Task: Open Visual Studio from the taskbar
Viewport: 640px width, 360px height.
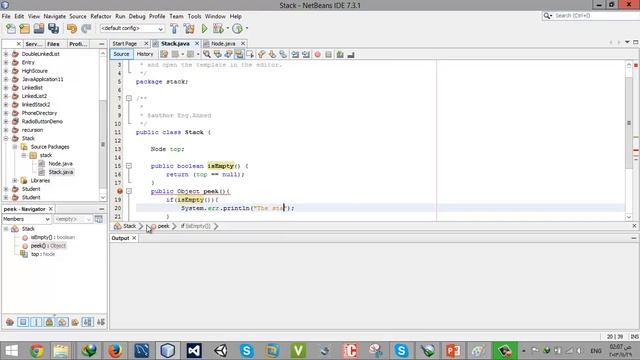Action: pyautogui.click(x=194, y=351)
